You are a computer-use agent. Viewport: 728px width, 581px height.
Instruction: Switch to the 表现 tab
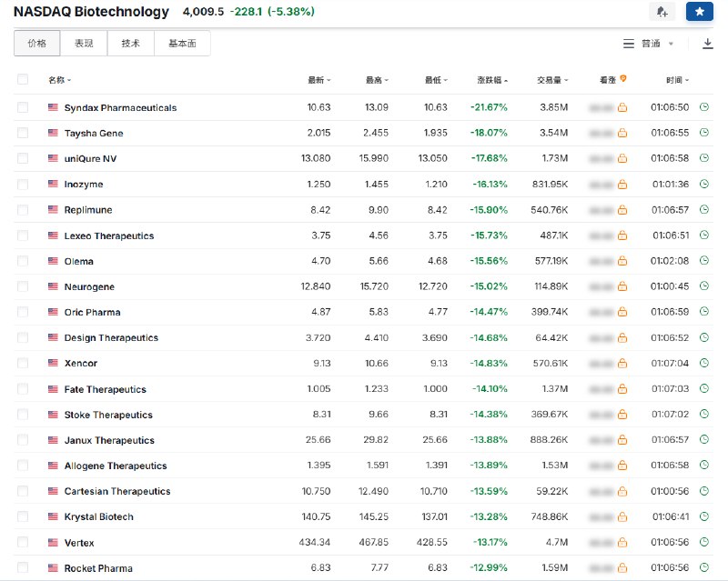click(x=84, y=43)
